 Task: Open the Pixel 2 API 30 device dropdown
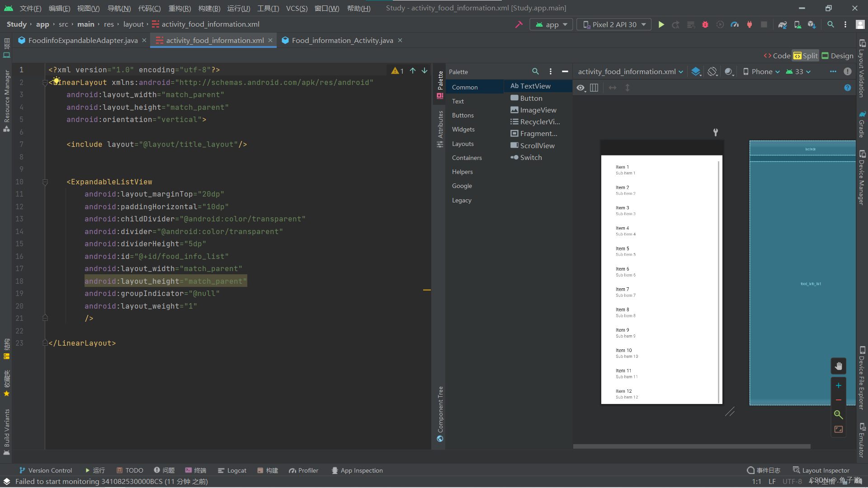coord(614,24)
